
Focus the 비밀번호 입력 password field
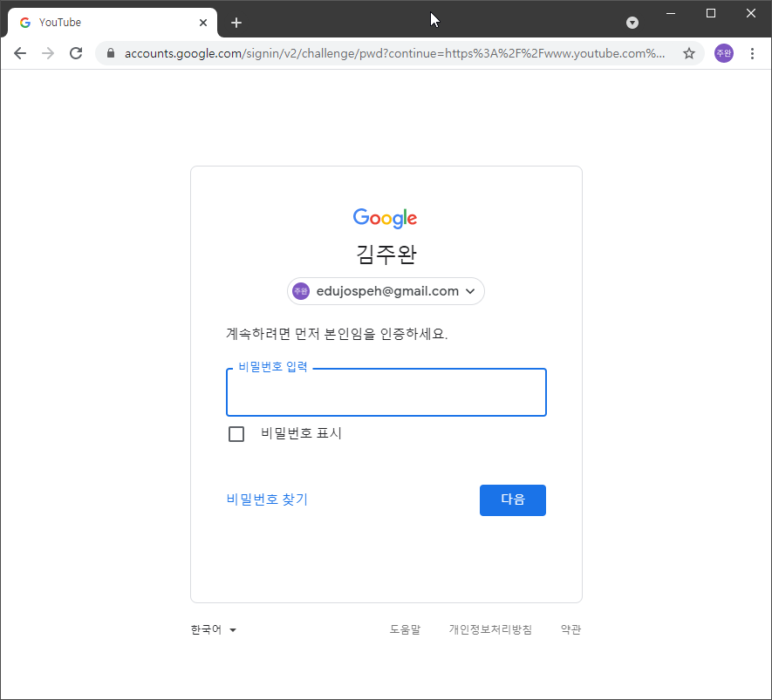(x=386, y=392)
